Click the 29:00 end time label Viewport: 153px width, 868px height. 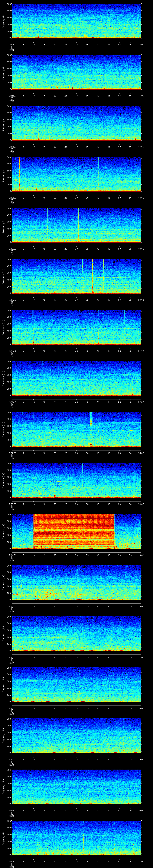pos(141,759)
